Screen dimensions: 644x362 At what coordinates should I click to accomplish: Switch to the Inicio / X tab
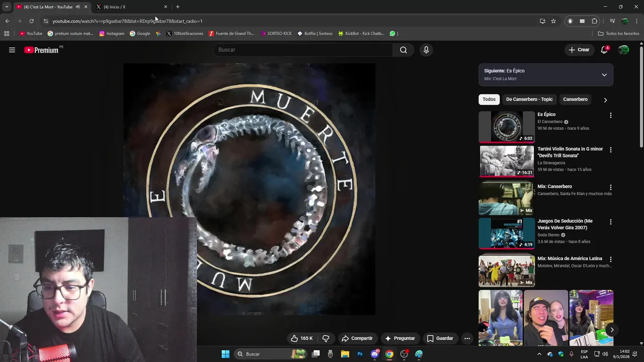coord(132,7)
